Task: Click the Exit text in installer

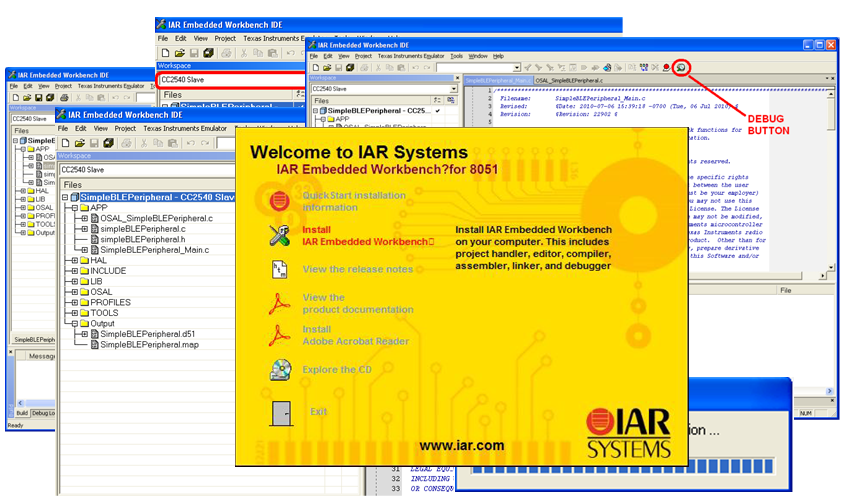Action: click(318, 412)
